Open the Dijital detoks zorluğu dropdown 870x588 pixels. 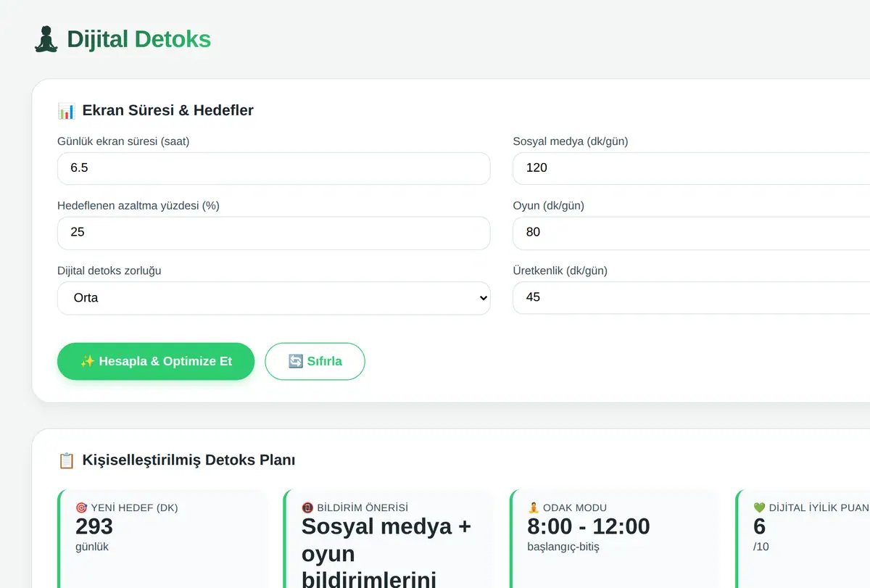pyautogui.click(x=274, y=298)
